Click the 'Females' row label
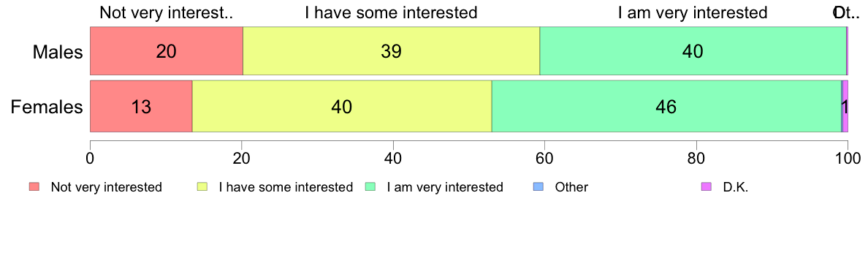This screenshot has height=269, width=868. pos(47,107)
